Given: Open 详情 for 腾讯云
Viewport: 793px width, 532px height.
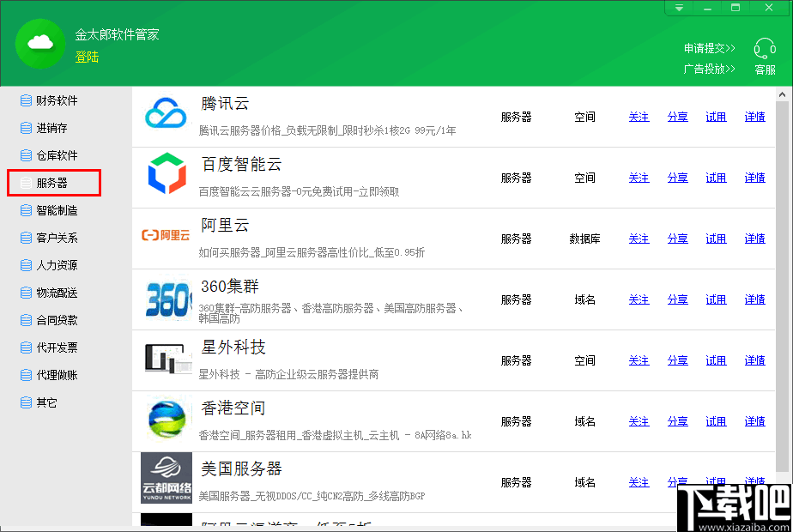Looking at the screenshot, I should [754, 117].
